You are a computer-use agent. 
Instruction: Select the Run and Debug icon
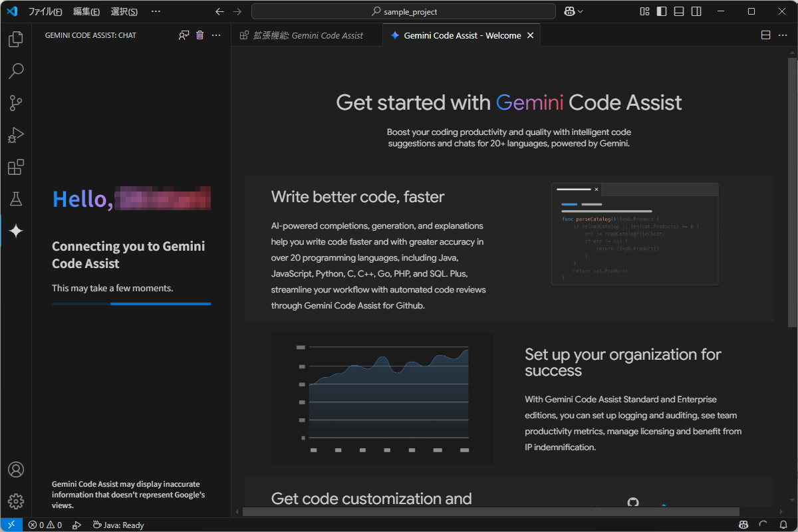16,135
